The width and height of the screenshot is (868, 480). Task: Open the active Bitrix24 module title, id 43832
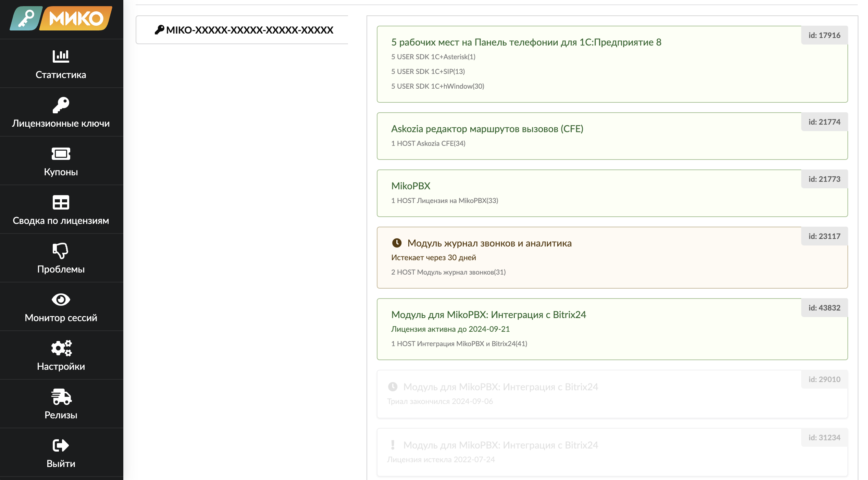pos(488,315)
